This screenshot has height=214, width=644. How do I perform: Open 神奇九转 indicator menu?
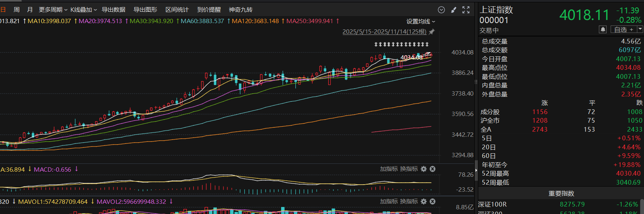[x=241, y=10]
